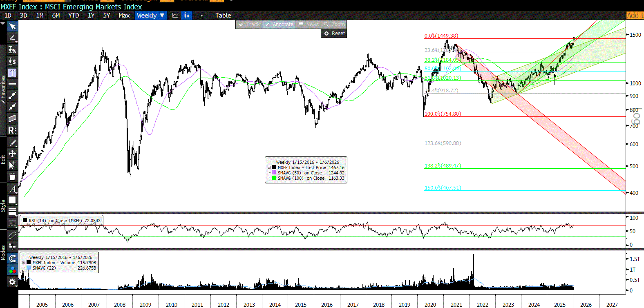Toggle candlestick bar chart view
Image resolution: width=644 pixels, height=308 pixels.
point(187,16)
